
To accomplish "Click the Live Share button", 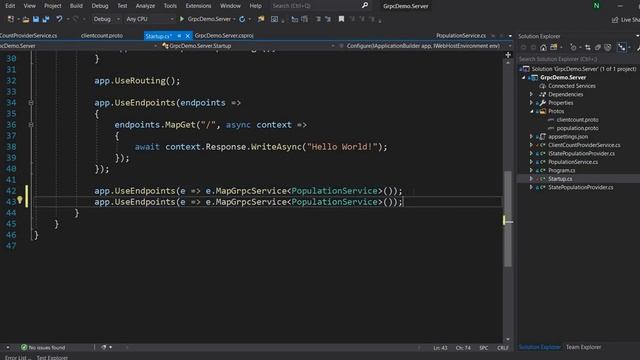I will [625, 20].
